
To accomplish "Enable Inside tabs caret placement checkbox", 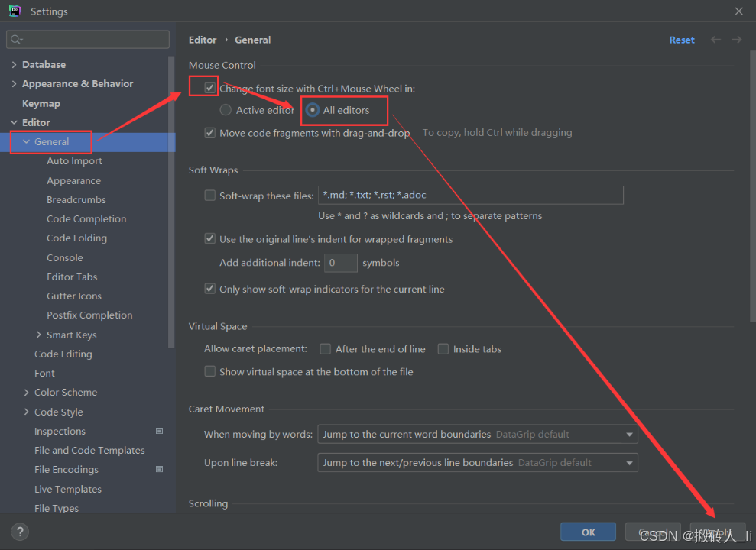I will pyautogui.click(x=443, y=348).
